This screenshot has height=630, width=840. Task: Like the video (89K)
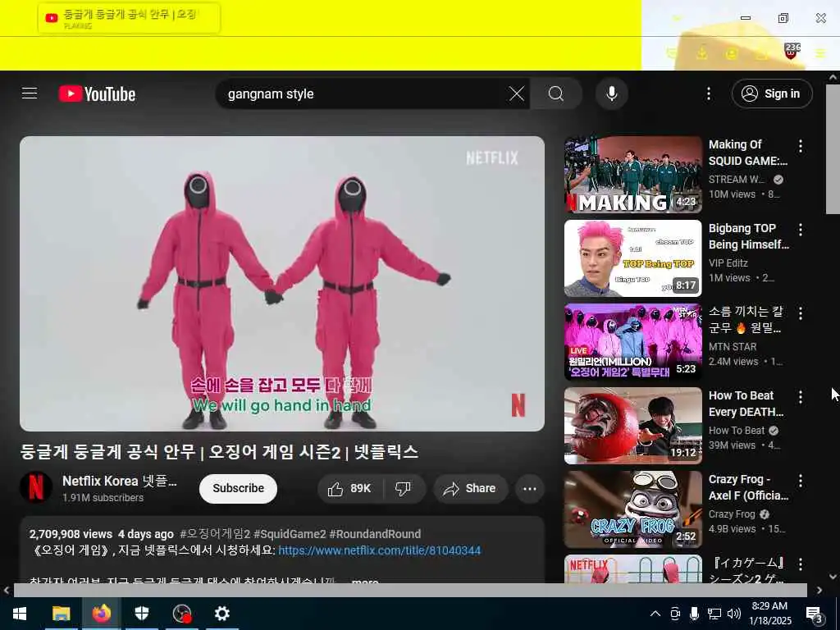351,489
